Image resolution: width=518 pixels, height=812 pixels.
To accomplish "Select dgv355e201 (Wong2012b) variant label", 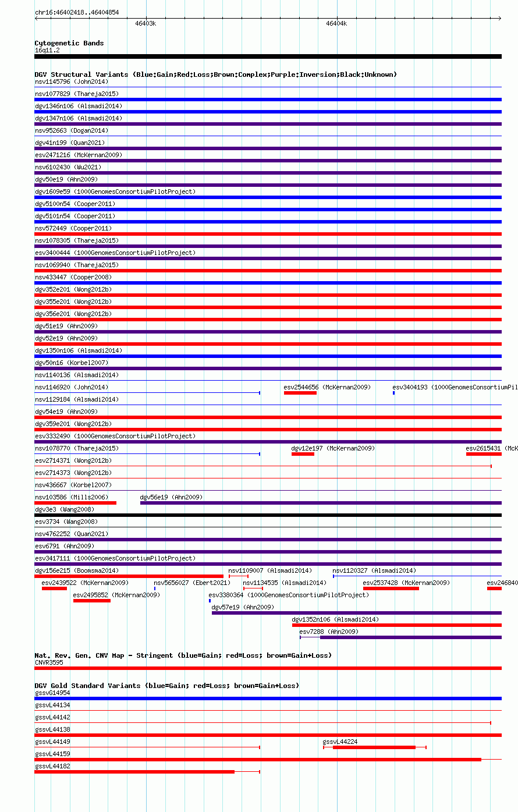I will (73, 302).
